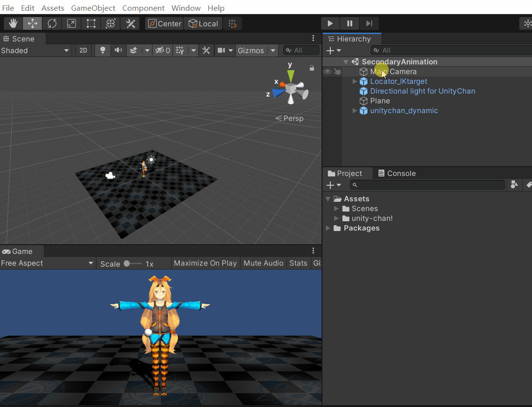Click the z axis on orientation gizmo

tap(278, 93)
